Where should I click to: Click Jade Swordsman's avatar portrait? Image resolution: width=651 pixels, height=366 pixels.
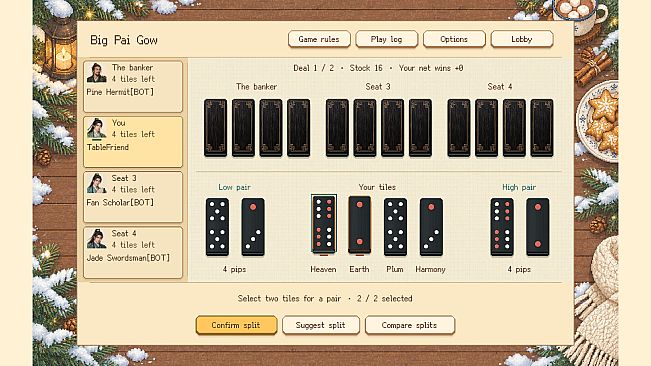click(x=97, y=238)
